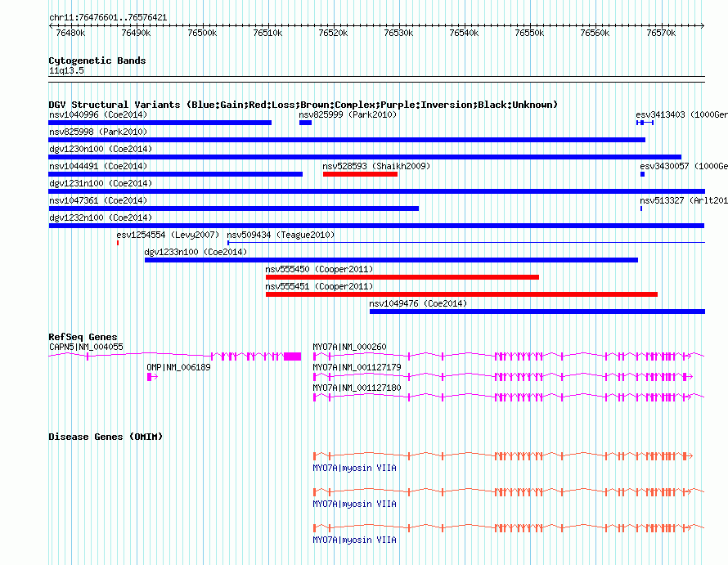Click the DGV Structural Variants track title
The image size is (728, 565).
(303, 105)
